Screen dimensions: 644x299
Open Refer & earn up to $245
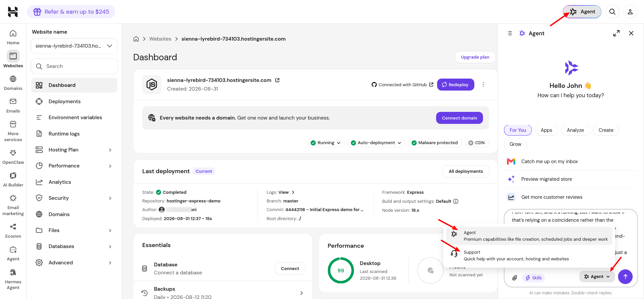(x=71, y=12)
